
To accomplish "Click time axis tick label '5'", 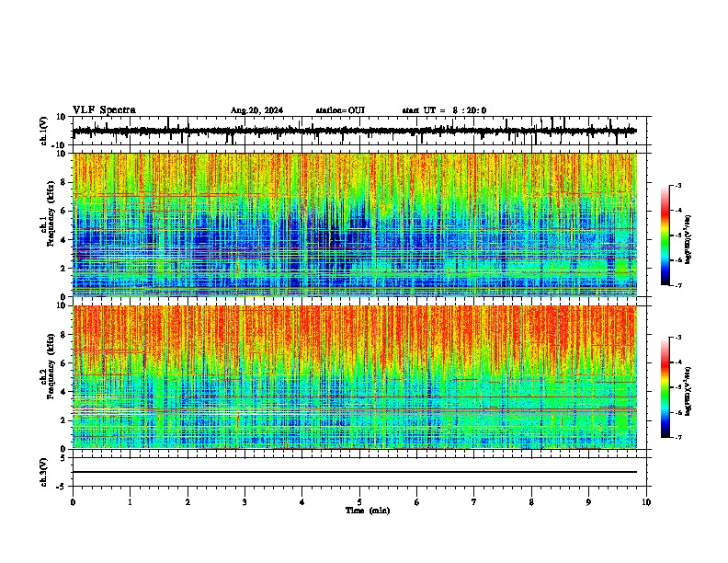I will [x=359, y=502].
